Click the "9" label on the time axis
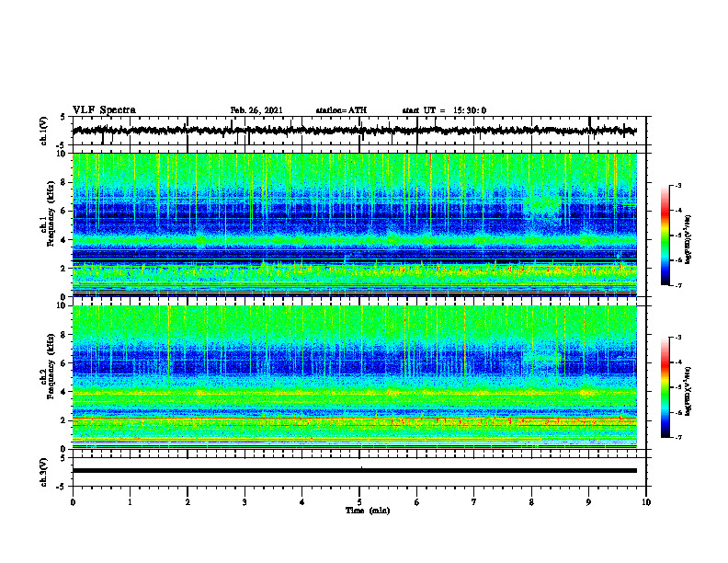Image resolution: width=728 pixels, height=563 pixels. 588,502
